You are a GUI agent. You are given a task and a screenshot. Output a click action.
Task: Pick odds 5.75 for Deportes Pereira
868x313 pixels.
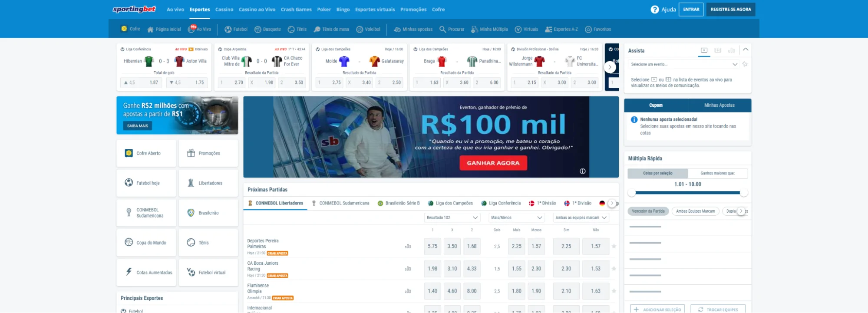click(x=432, y=246)
